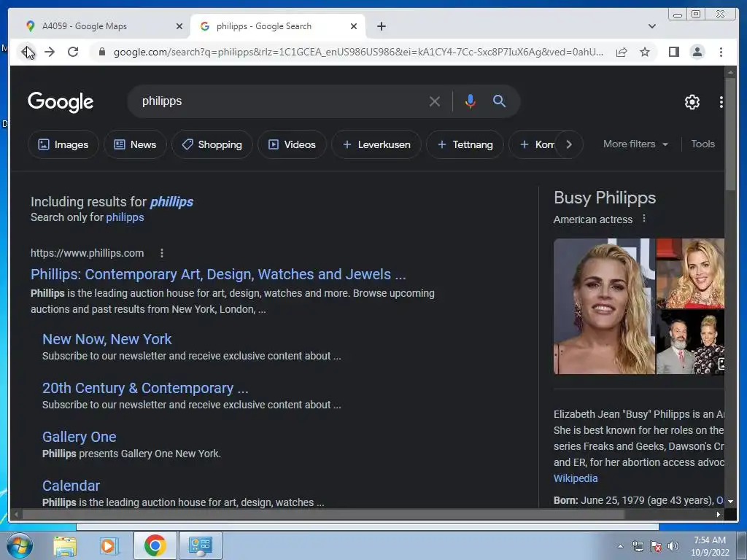Click the browser forward arrow
The image size is (747, 560).
pyautogui.click(x=50, y=52)
